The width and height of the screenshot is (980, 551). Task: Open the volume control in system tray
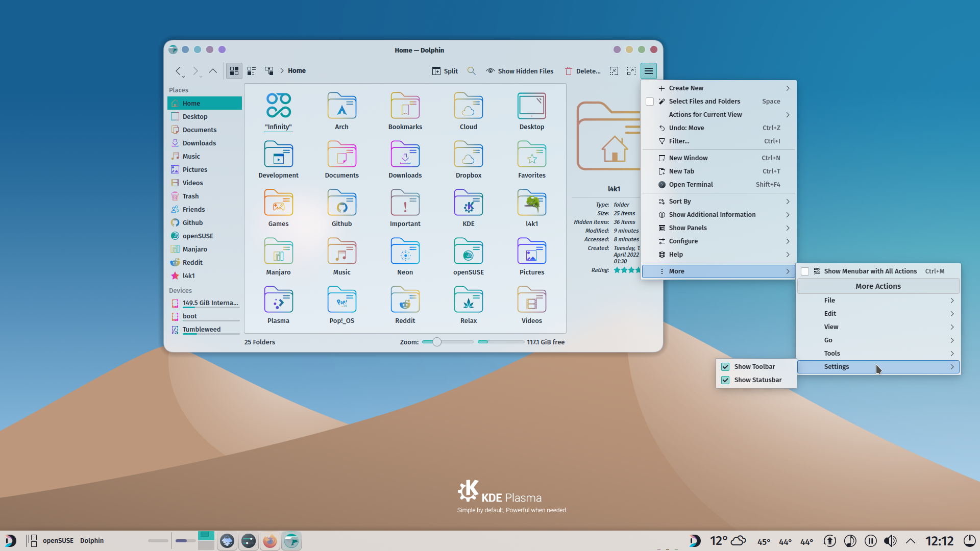click(x=890, y=541)
